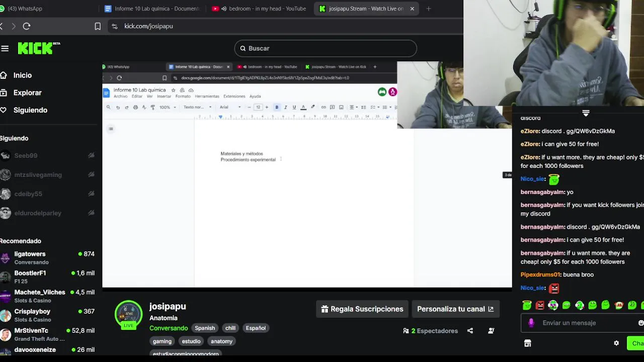Open the Arial font dropdown in streamed Docs
Image resolution: width=644 pixels, height=362 pixels.
click(x=231, y=107)
